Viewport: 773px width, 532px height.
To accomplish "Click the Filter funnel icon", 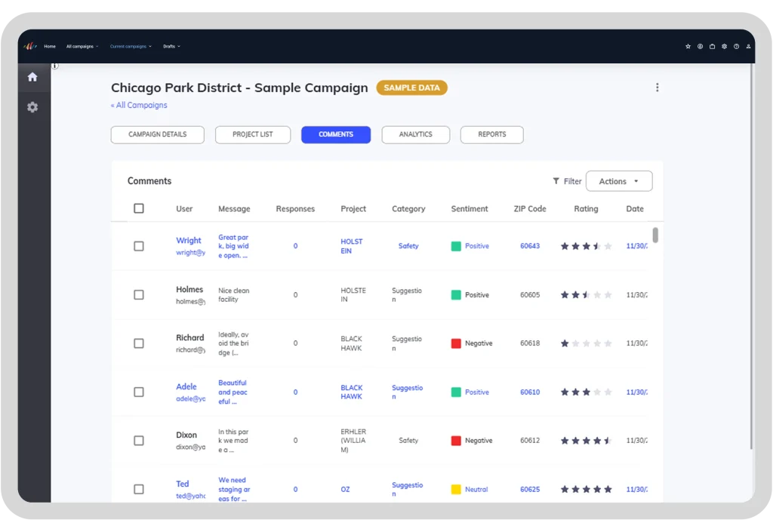I will point(556,181).
